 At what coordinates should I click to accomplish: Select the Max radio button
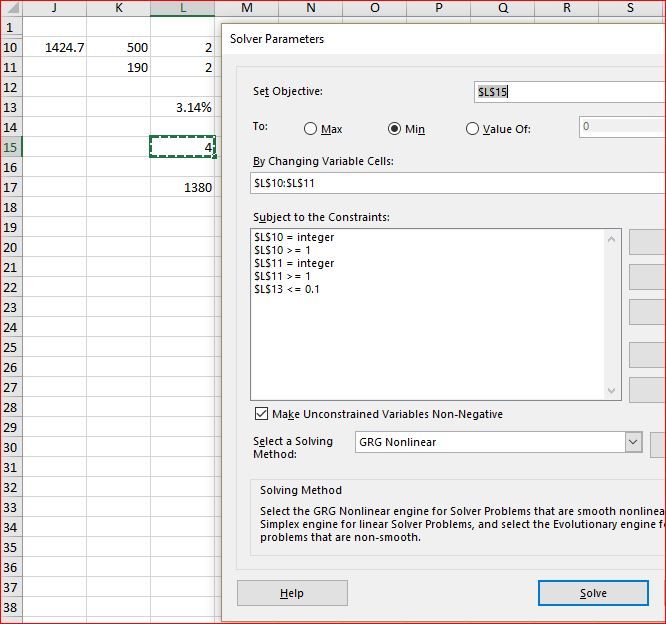point(310,129)
